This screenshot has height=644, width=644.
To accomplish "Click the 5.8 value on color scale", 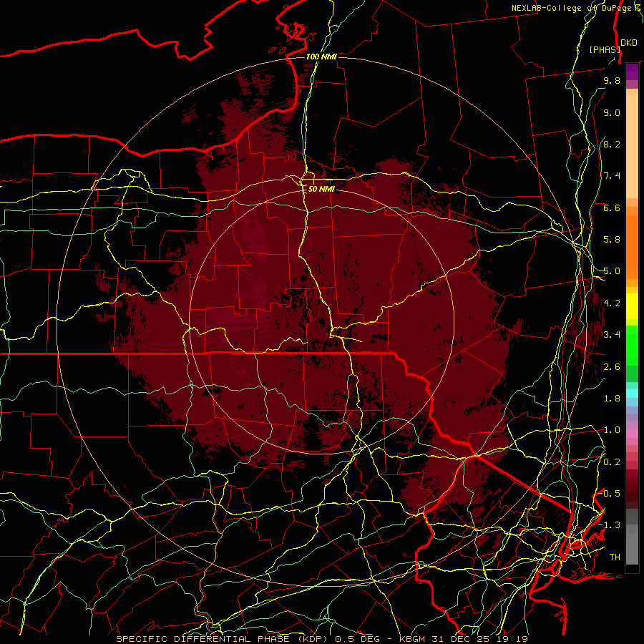I will coord(612,240).
